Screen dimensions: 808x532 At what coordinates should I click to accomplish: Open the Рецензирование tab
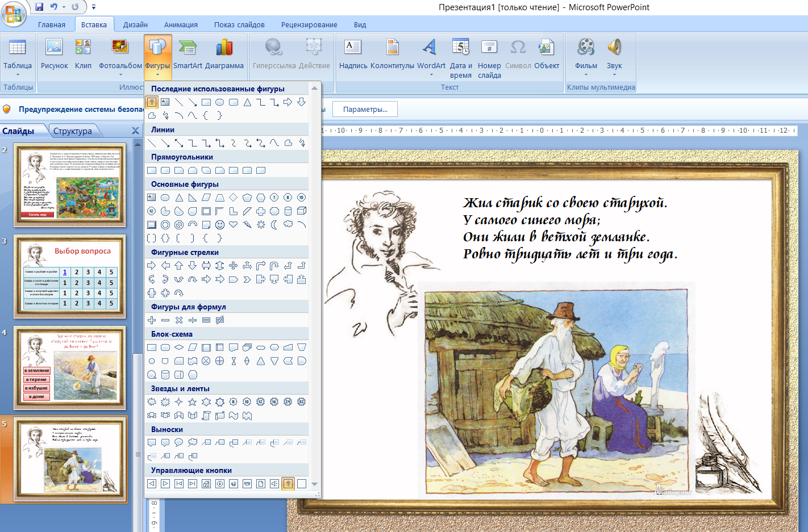309,24
